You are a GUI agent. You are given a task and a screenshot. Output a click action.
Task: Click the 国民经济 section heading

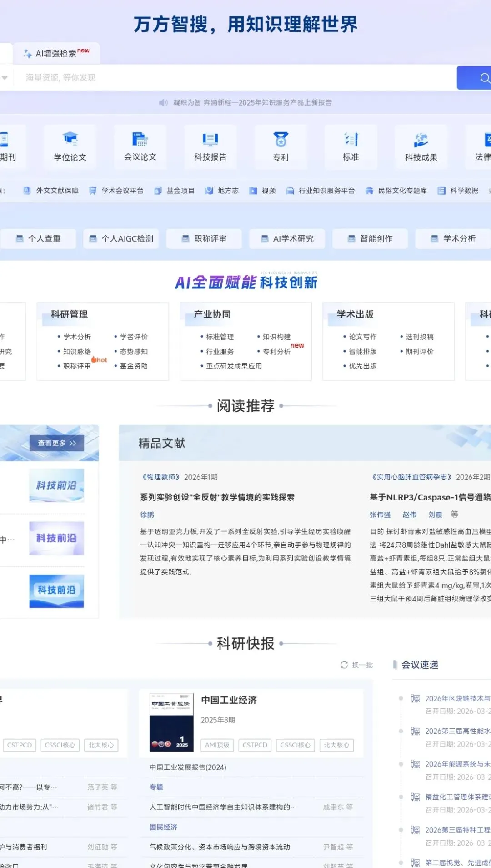coord(163,827)
